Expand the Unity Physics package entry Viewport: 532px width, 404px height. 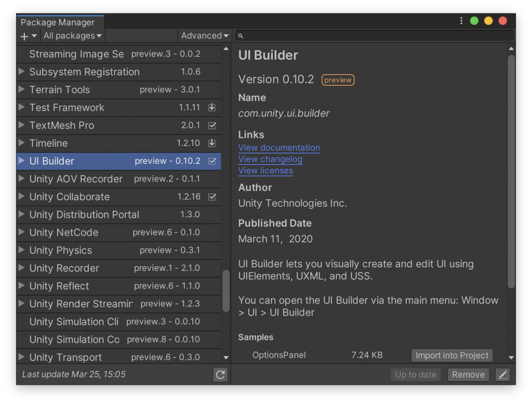pyautogui.click(x=21, y=250)
